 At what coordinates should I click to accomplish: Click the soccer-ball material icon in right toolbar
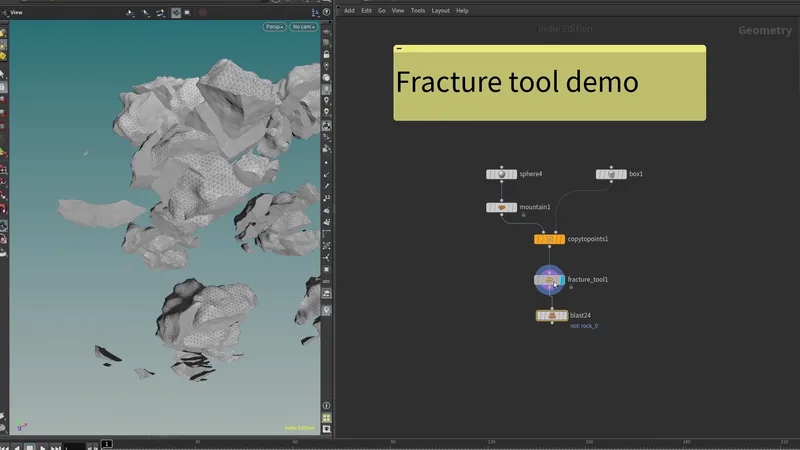327,126
